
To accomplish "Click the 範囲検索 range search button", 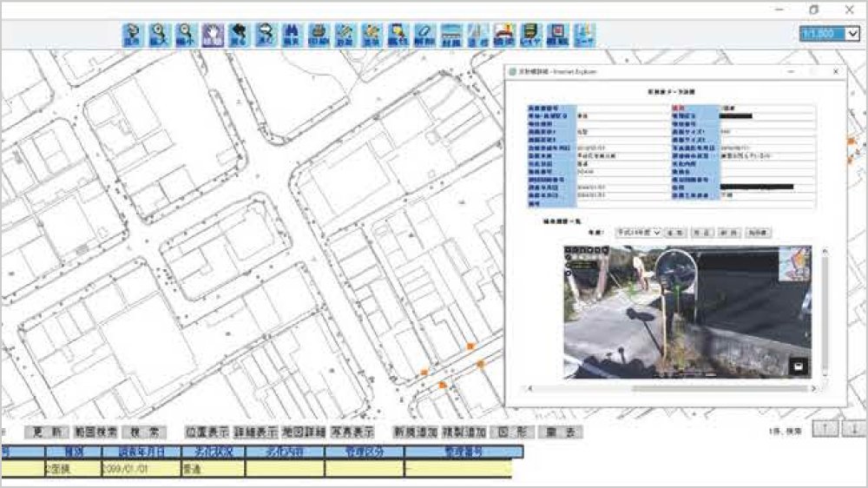I will [x=95, y=432].
